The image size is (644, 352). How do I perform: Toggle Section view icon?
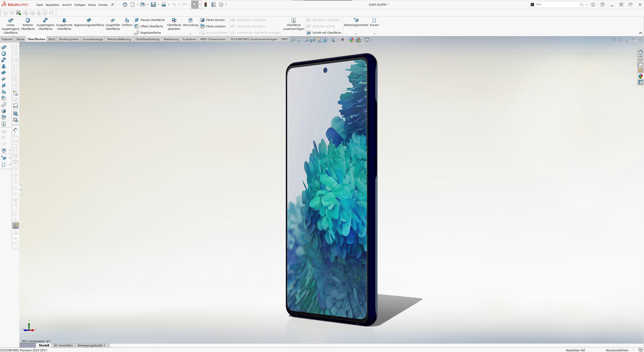[312, 40]
